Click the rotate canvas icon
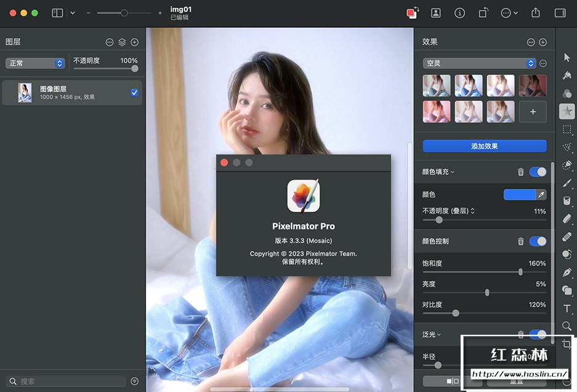The image size is (577, 392). tap(483, 13)
